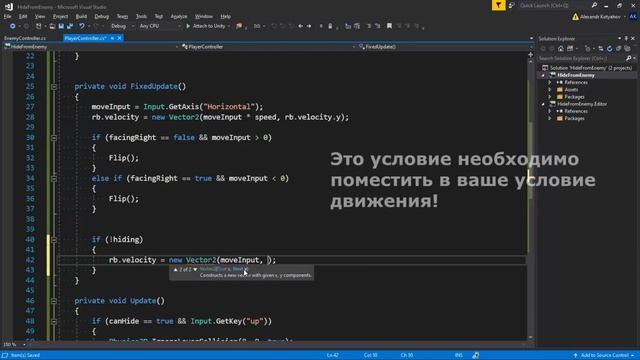This screenshot has height=360, width=640.
Task: Open the Debug menu
Action: tap(102, 16)
